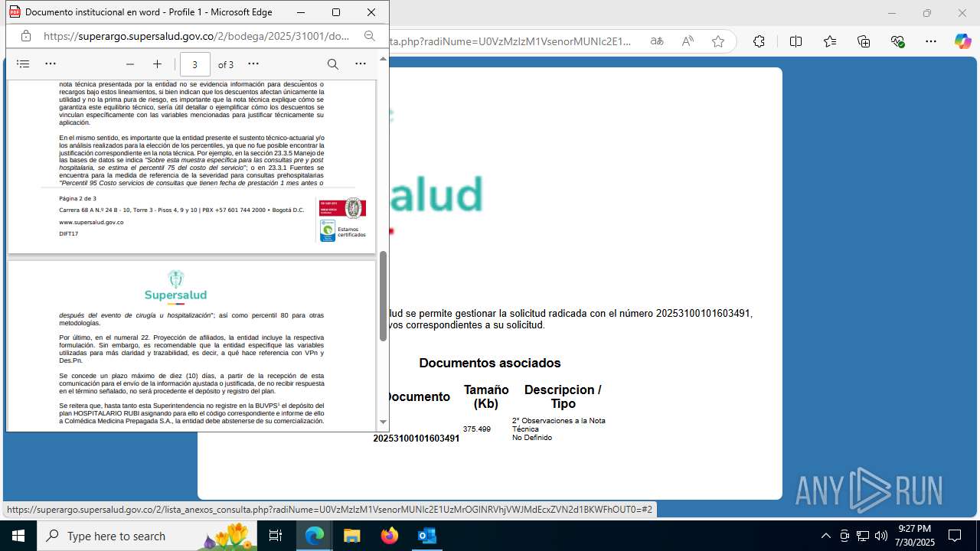Click the zoom magnifier in popup address bar
This screenshot has width=980, height=551.
pos(370,36)
